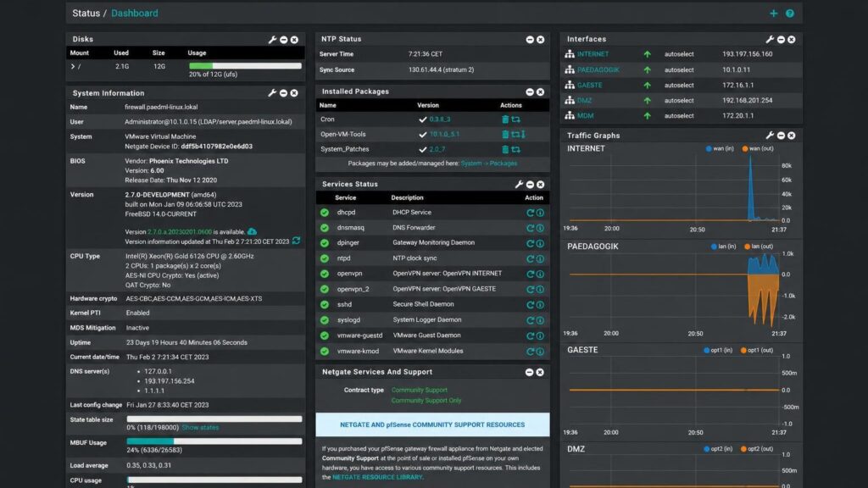The image size is (868, 488).
Task: Collapse the Traffic Graphs widget
Action: coord(781,136)
